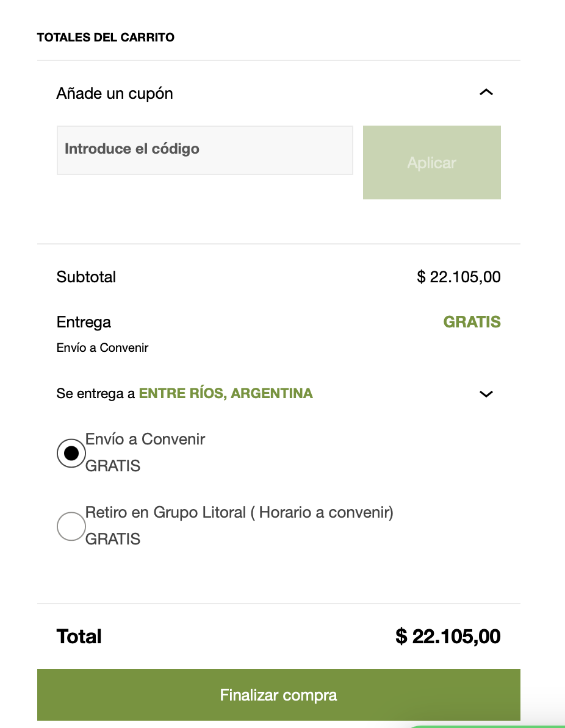Click ENTRE RÍOS, ARGENTINA delivery location
565x728 pixels.
[226, 393]
